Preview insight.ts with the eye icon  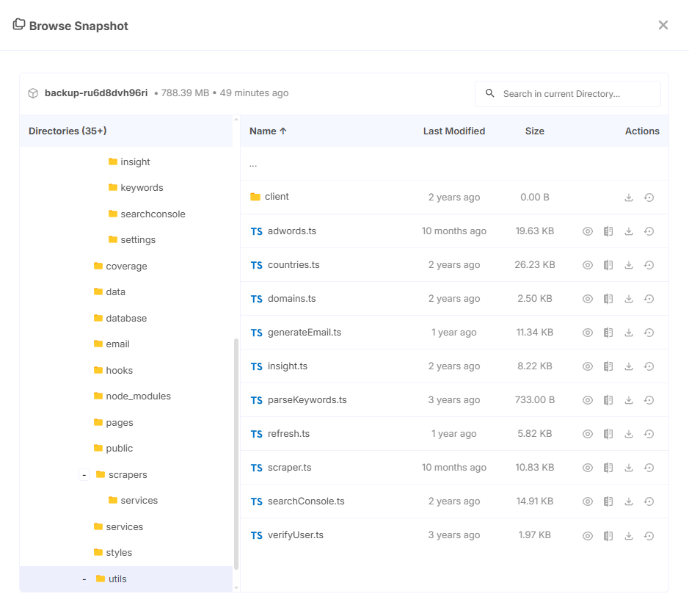[588, 366]
